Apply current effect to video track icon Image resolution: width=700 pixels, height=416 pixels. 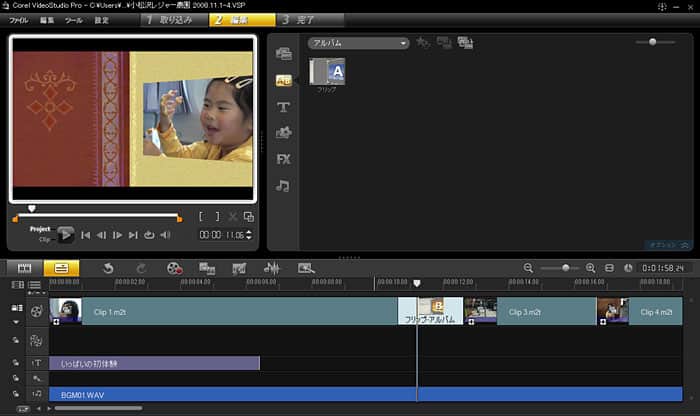click(x=444, y=43)
